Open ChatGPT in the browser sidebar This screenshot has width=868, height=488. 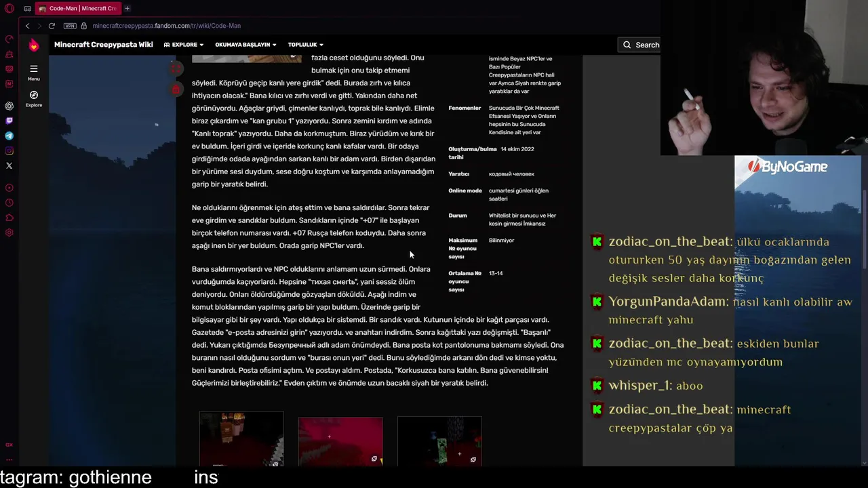9,106
